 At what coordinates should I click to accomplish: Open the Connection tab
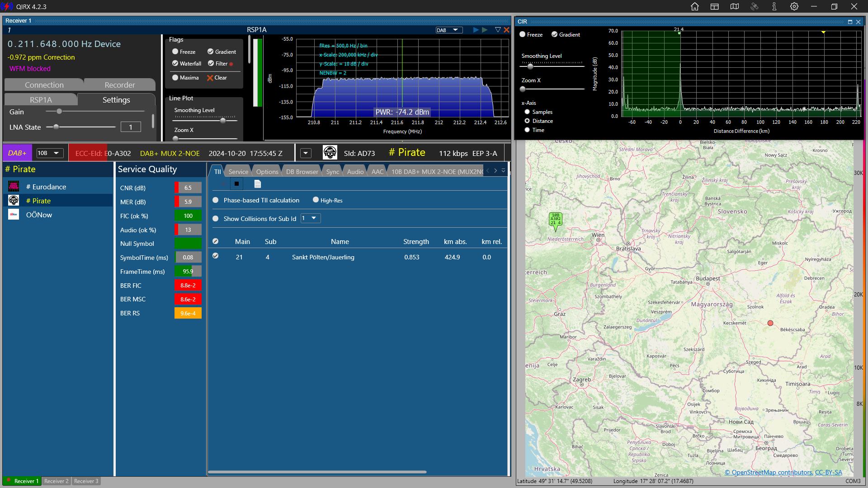click(x=44, y=85)
